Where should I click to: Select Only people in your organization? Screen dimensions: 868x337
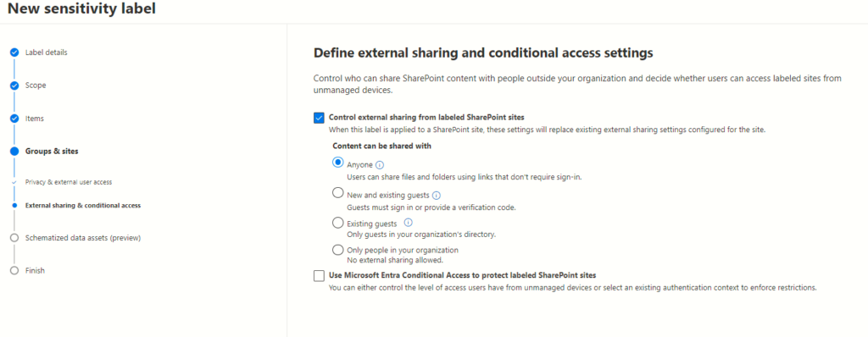[337, 250]
